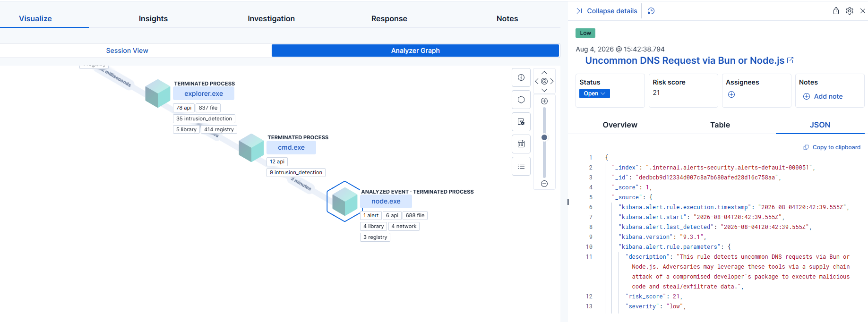The image size is (868, 322).
Task: Switch to the Insights tab
Action: 153,18
